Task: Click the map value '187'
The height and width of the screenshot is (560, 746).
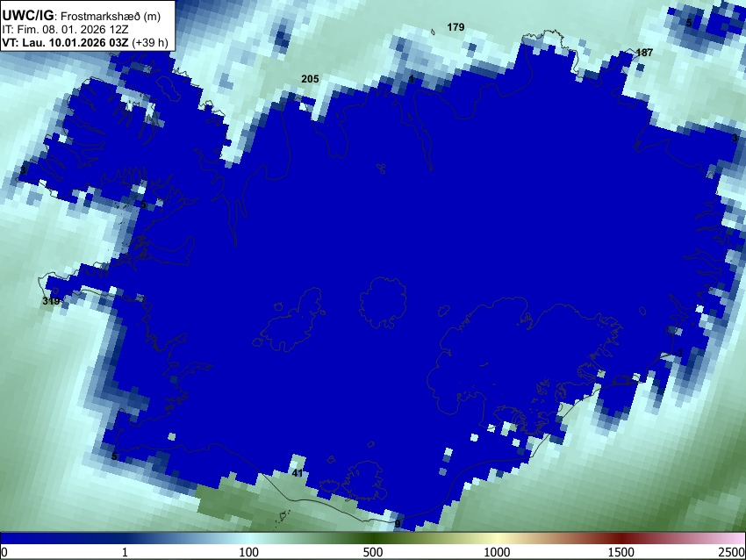Action: pyautogui.click(x=644, y=53)
